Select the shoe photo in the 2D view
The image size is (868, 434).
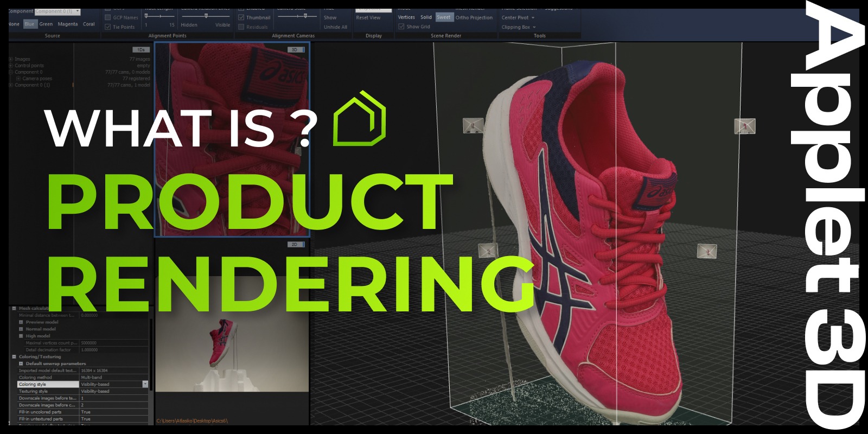point(232,334)
